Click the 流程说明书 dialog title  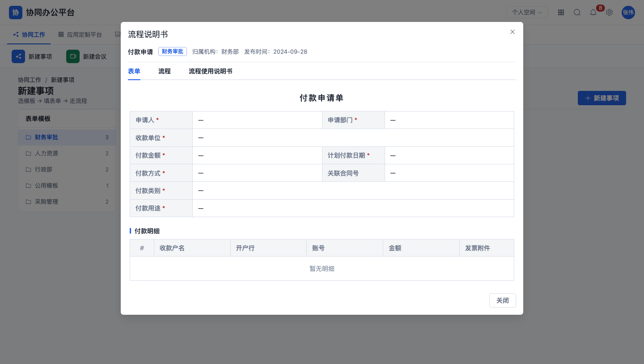tap(148, 34)
